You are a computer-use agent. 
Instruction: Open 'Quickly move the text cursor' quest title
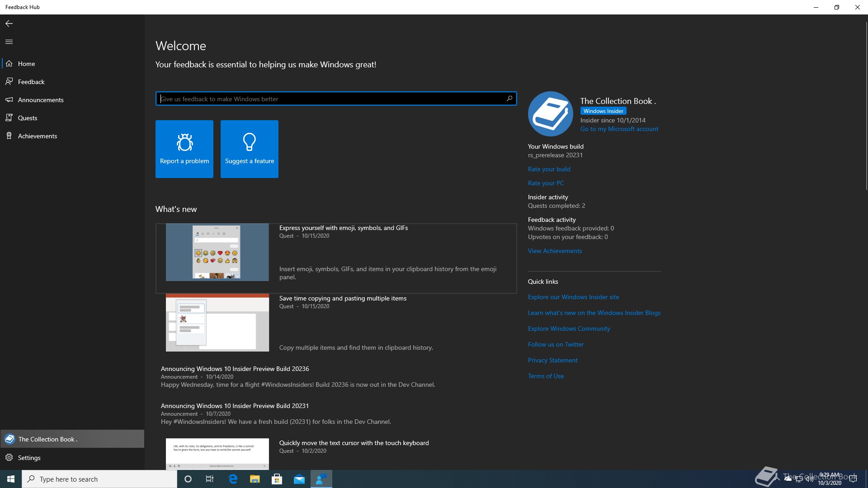click(354, 443)
